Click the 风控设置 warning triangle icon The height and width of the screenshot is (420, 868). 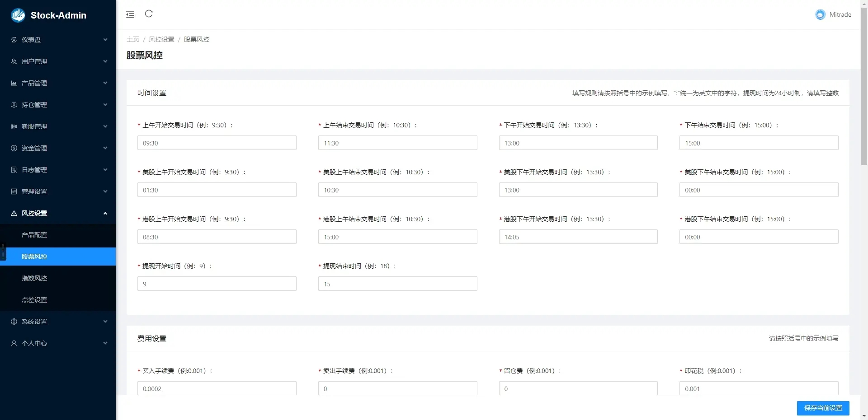point(14,213)
